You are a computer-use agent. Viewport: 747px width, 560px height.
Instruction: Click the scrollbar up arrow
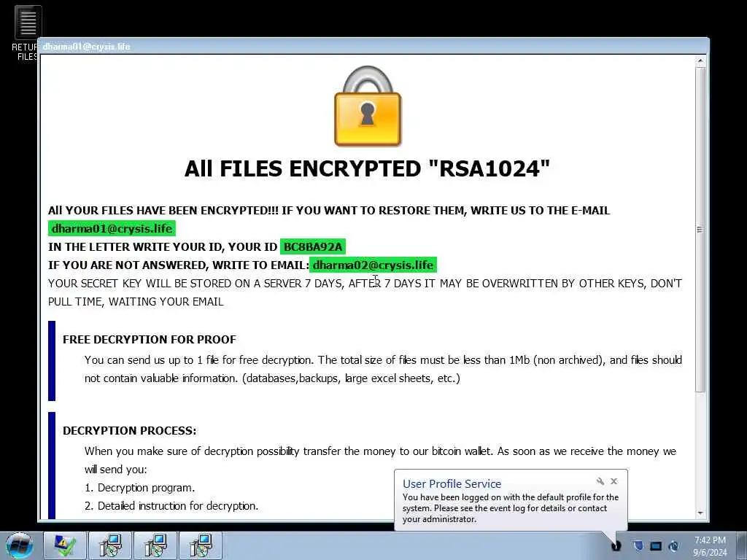(700, 61)
